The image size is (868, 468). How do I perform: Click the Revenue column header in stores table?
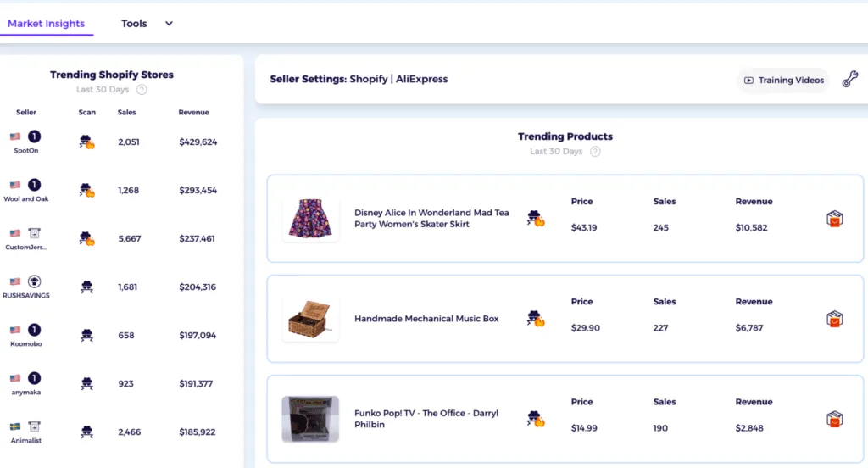tap(194, 113)
